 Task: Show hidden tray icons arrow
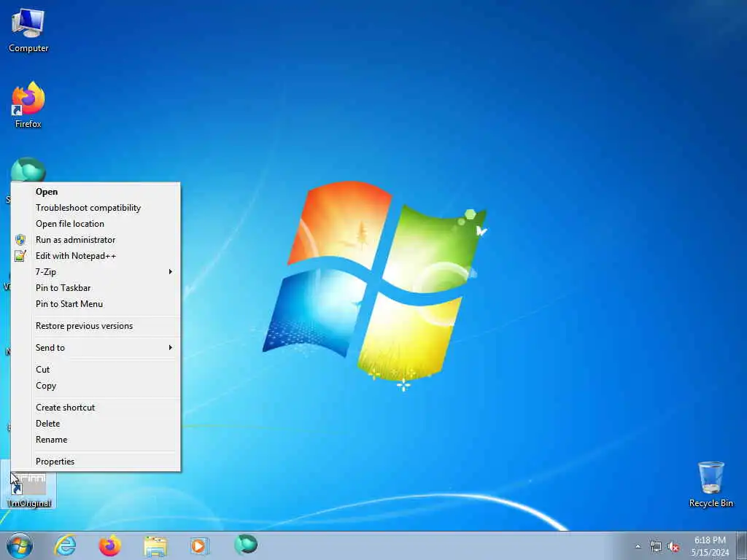[x=638, y=547]
